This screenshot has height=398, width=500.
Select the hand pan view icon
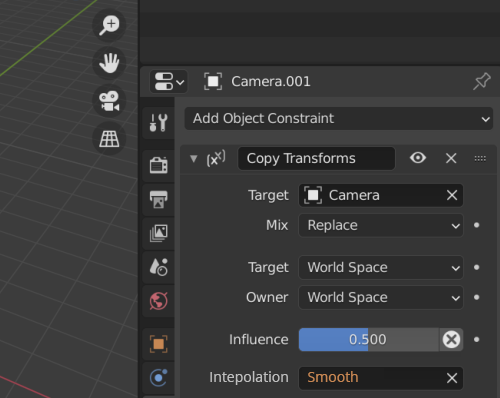(109, 63)
